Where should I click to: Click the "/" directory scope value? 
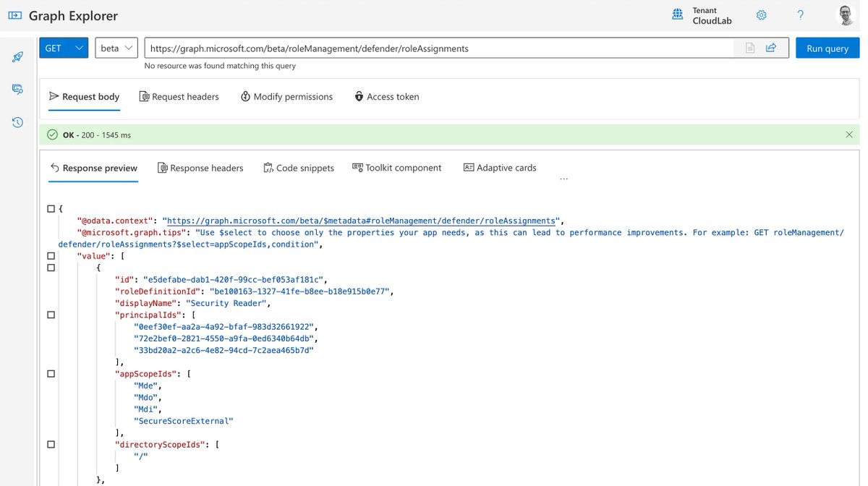(x=140, y=456)
